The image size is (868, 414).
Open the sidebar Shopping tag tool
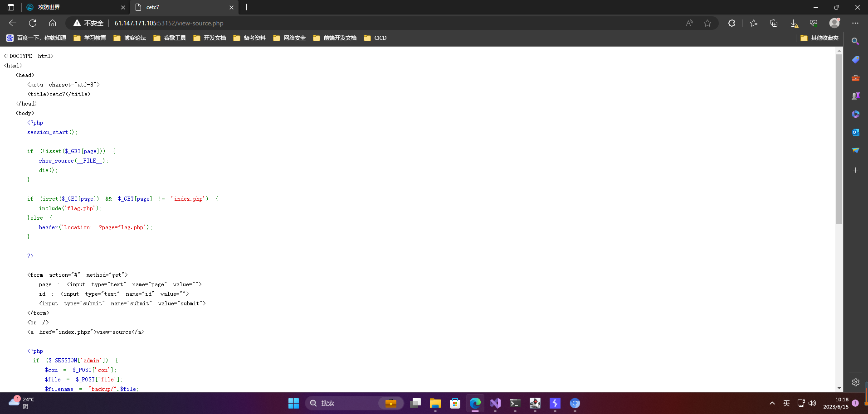pyautogui.click(x=855, y=60)
